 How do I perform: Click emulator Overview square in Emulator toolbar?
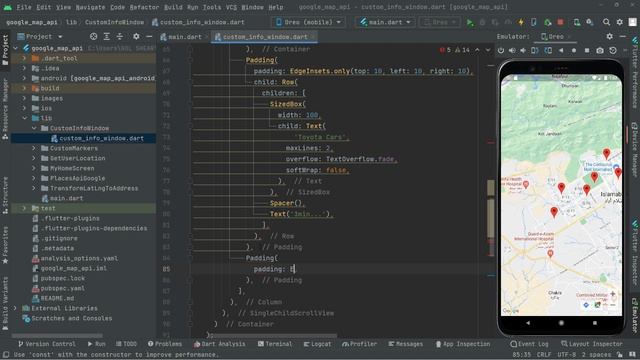point(587,51)
